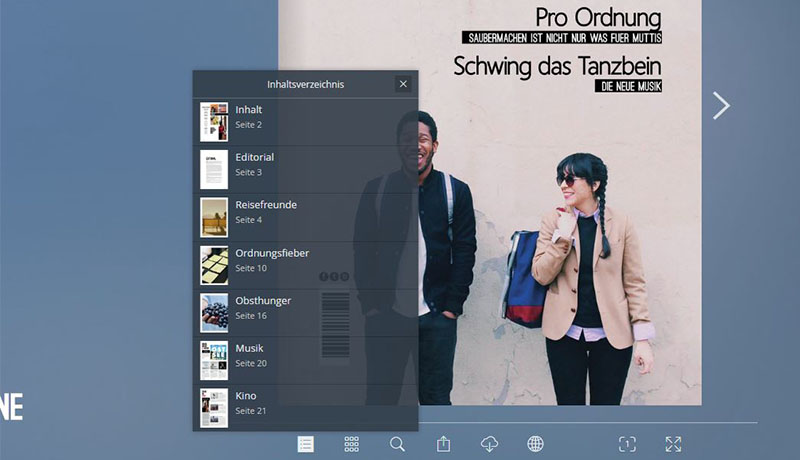Click the cloud download icon
This screenshot has width=800, height=460.
pyautogui.click(x=489, y=444)
